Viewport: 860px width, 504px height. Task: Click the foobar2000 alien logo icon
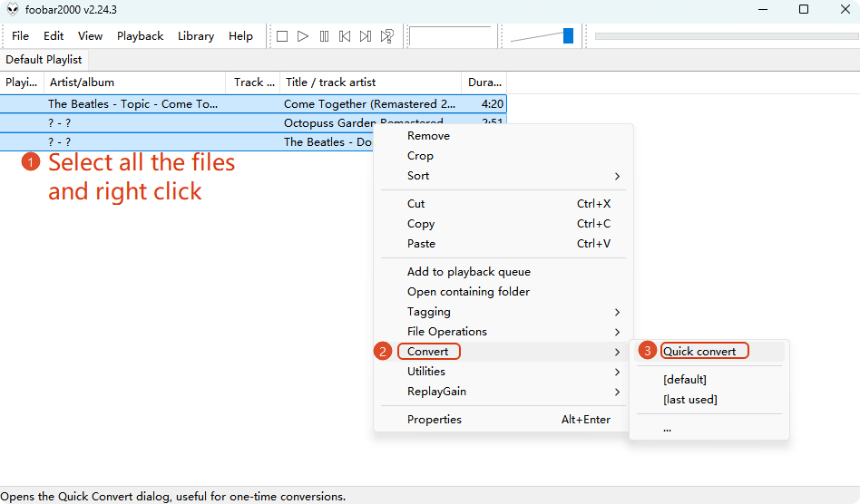point(13,10)
